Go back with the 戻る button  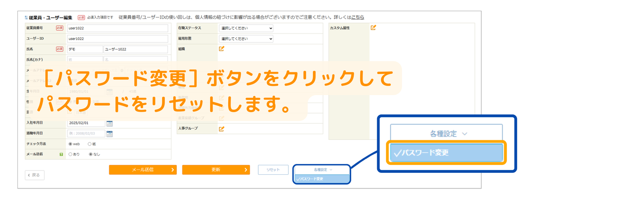[x=35, y=175]
